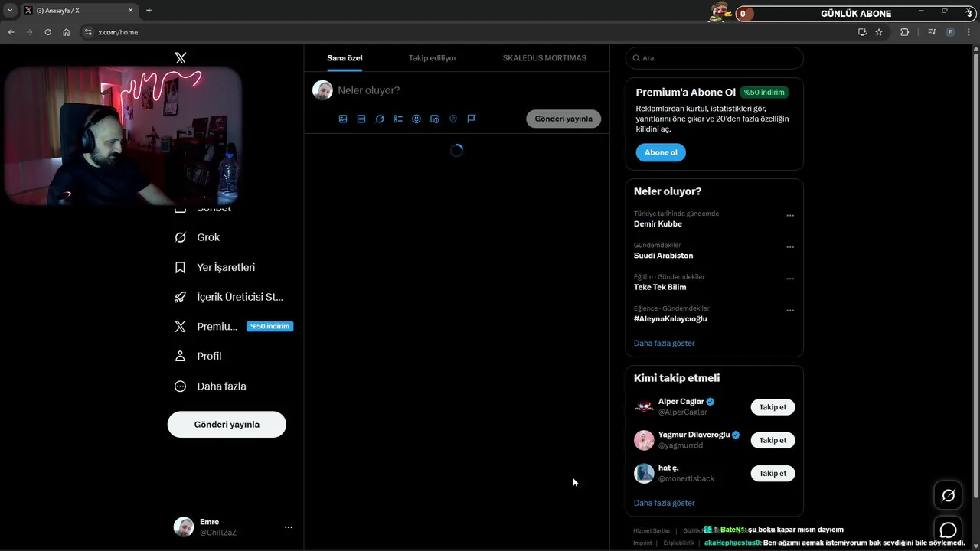This screenshot has height=551, width=980.
Task: Click the Abone ol button
Action: 661,152
